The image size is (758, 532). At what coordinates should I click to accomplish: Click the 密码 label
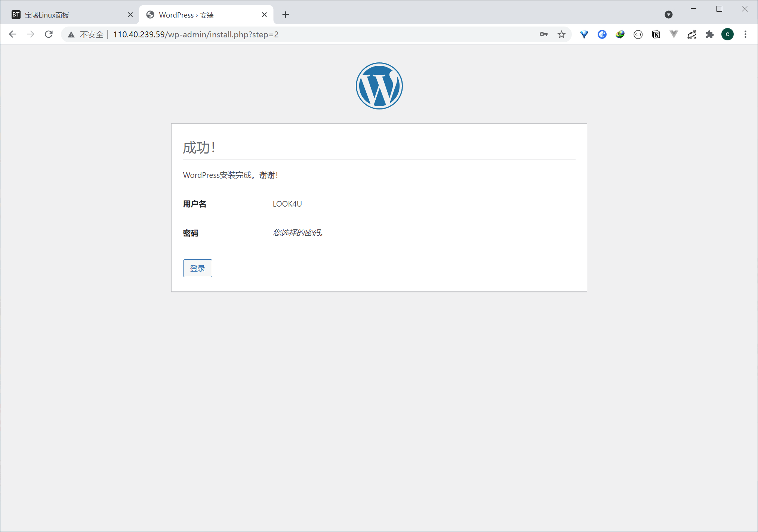point(191,233)
